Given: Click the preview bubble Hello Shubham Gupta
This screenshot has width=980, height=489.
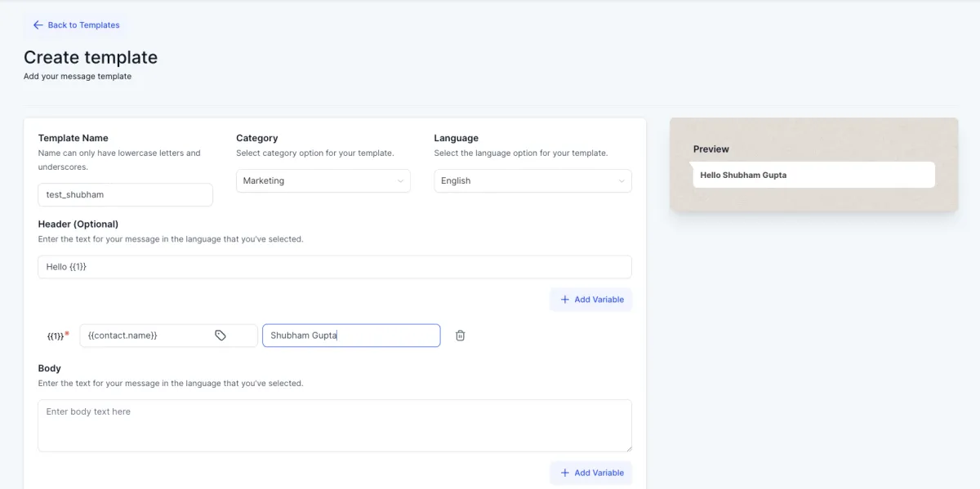Looking at the screenshot, I should point(813,175).
